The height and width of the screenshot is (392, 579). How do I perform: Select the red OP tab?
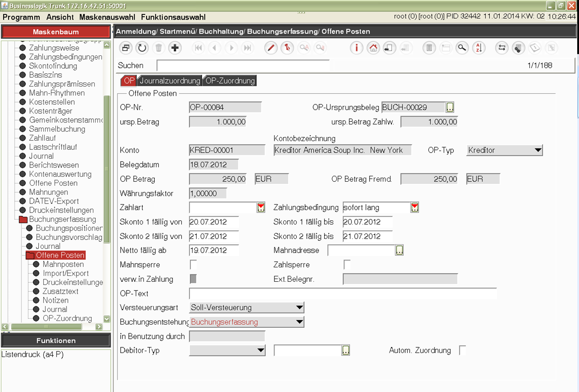[129, 81]
